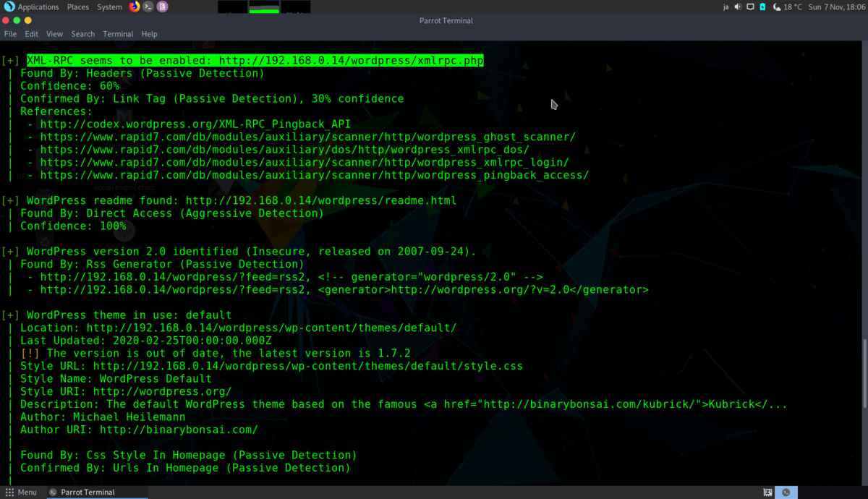This screenshot has width=868, height=499.
Task: Open the Applications menu in top panel
Action: coord(38,7)
